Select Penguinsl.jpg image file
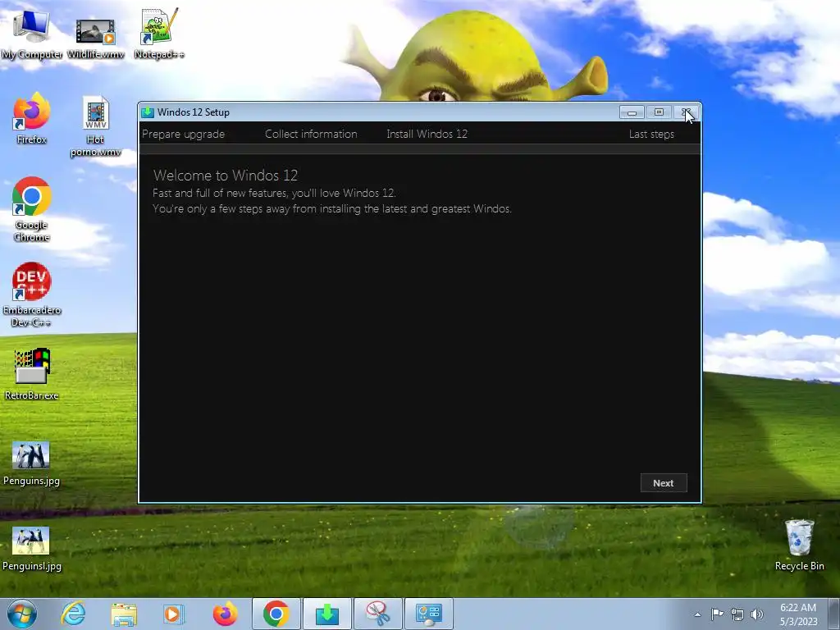Viewport: 840px width, 630px height. (31, 549)
